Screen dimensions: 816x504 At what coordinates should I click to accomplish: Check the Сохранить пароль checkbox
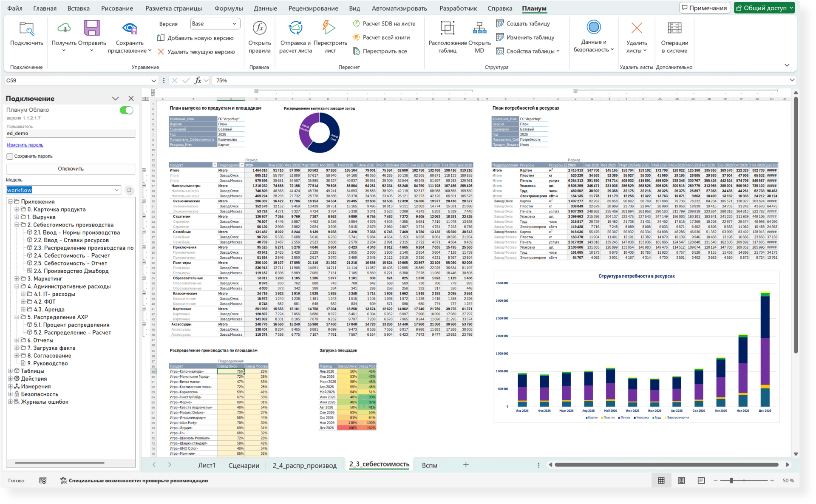click(10, 156)
